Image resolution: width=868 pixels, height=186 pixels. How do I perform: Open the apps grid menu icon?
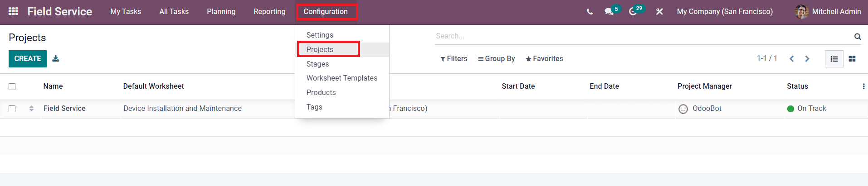[x=14, y=11]
